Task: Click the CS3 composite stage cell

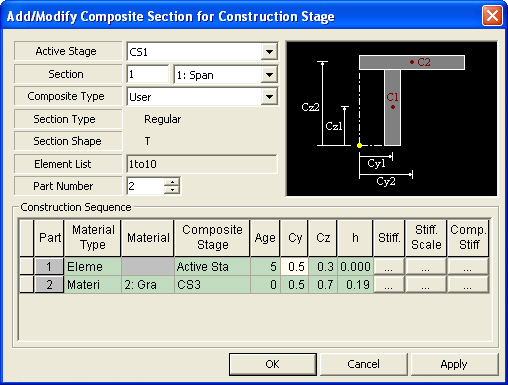Action: 212,285
